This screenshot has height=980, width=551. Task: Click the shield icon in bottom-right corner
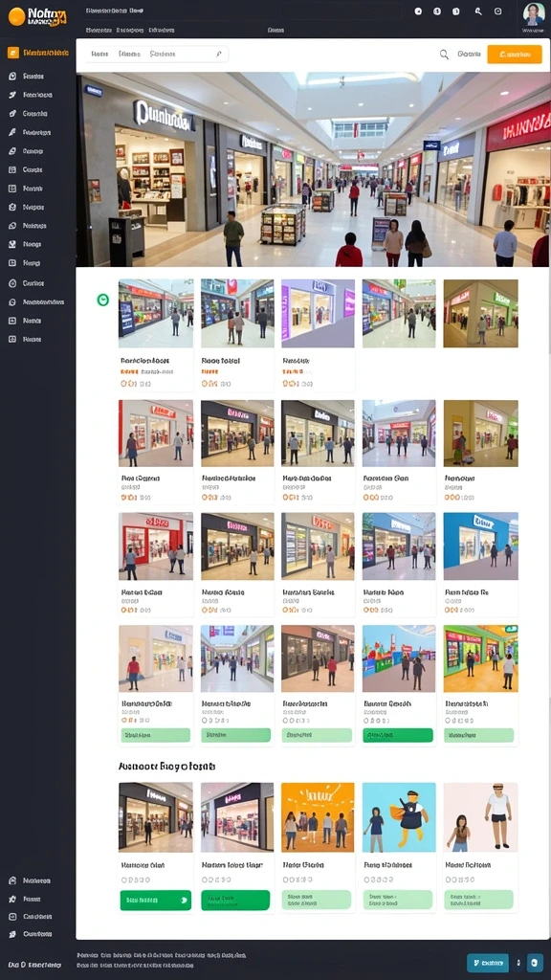(x=535, y=963)
